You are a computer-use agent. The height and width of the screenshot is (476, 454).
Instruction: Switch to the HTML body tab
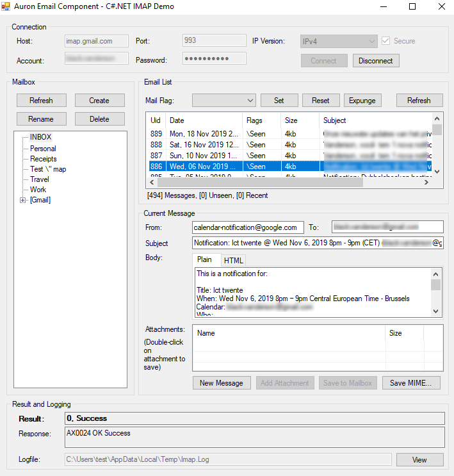233,260
